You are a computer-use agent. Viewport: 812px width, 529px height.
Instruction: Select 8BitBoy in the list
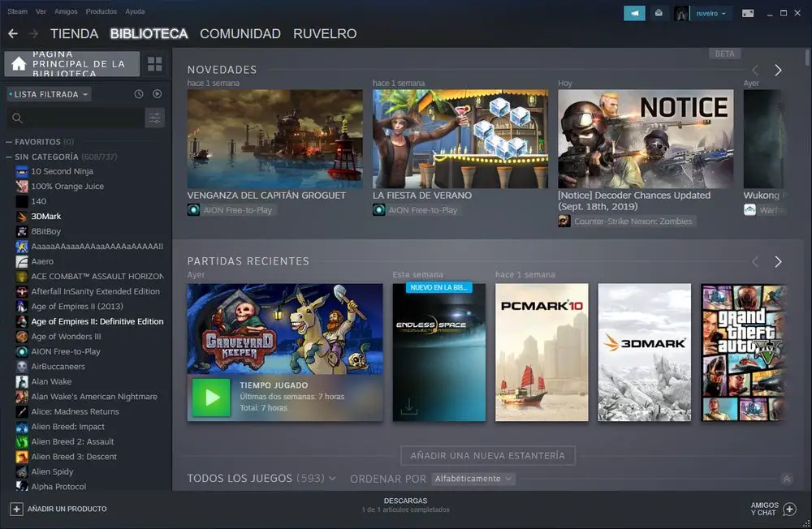click(x=46, y=231)
